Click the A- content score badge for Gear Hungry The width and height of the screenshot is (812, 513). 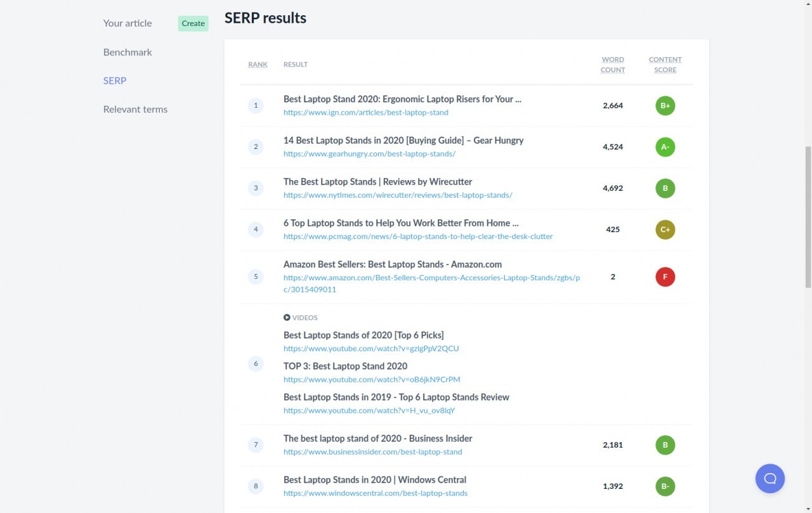pos(665,147)
